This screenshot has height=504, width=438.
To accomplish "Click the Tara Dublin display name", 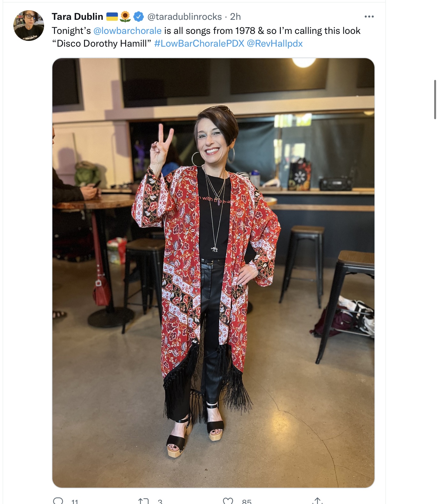I will coord(77,17).
